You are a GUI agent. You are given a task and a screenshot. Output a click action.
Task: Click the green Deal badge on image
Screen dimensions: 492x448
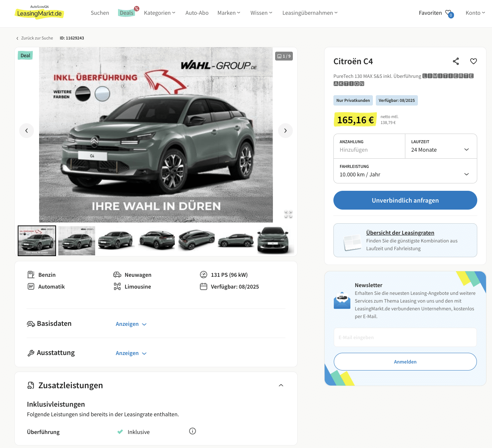coord(25,55)
